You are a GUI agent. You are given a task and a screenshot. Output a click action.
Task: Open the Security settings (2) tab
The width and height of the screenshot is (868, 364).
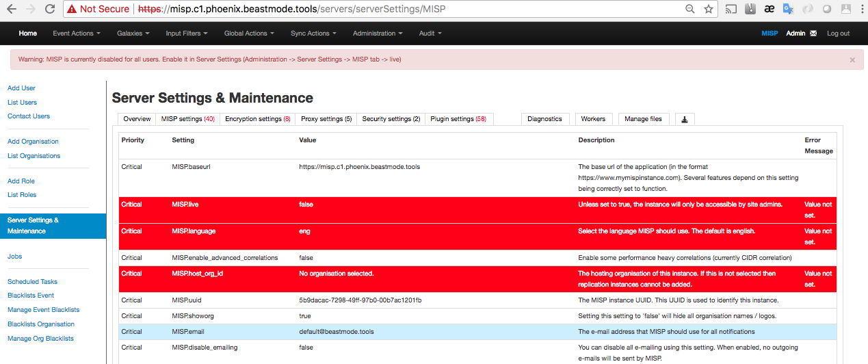pyautogui.click(x=391, y=119)
